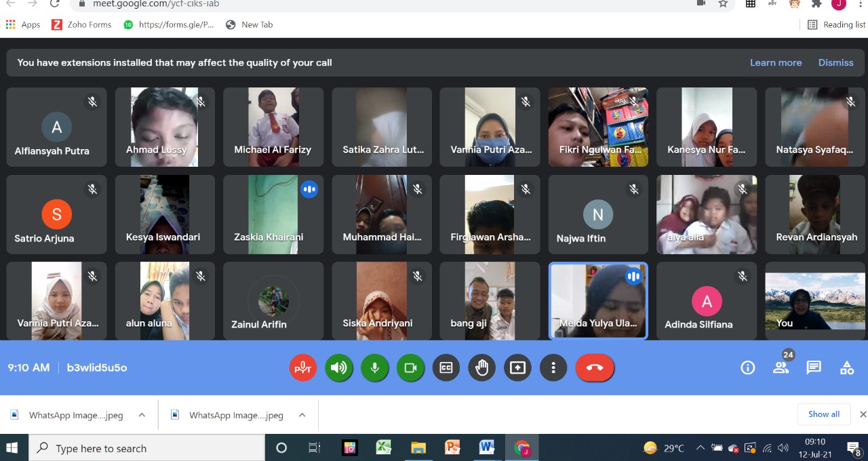Open the Activities shapes icon
The height and width of the screenshot is (461, 868).
coord(846,368)
